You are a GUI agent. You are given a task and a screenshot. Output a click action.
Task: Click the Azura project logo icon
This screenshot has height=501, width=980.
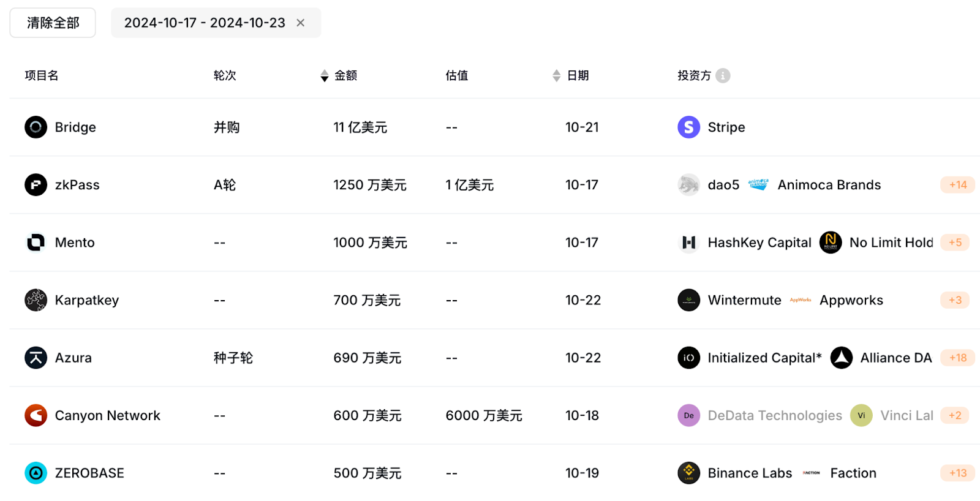tap(36, 358)
